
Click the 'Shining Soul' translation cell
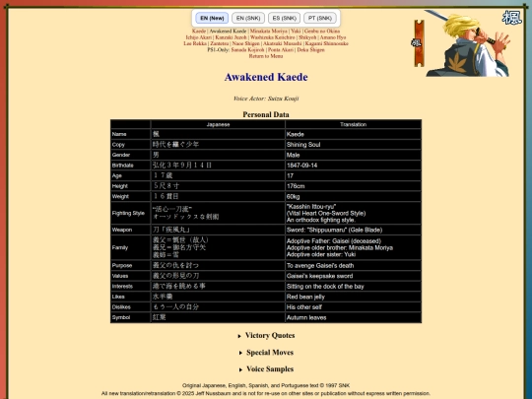[354, 145]
